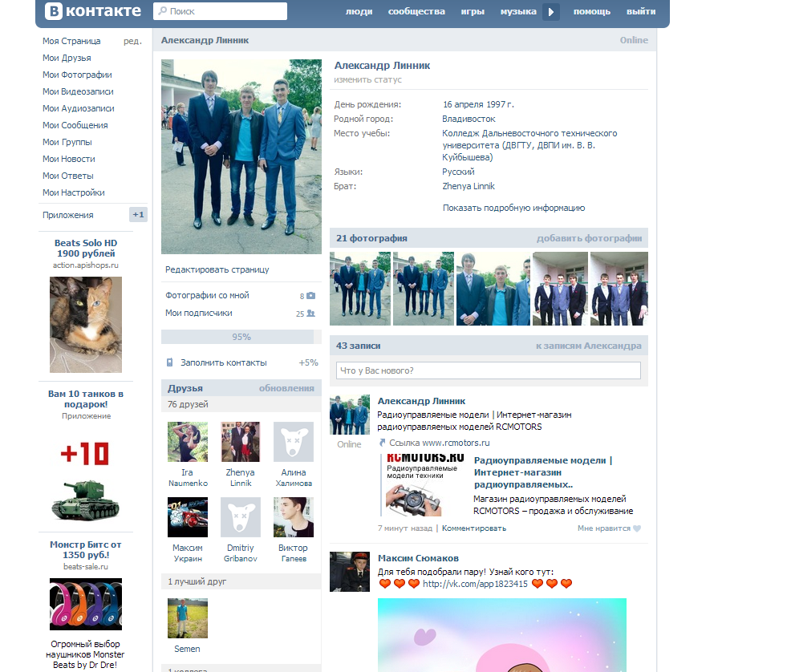Click изменить статус
The height and width of the screenshot is (672, 791).
click(x=367, y=79)
